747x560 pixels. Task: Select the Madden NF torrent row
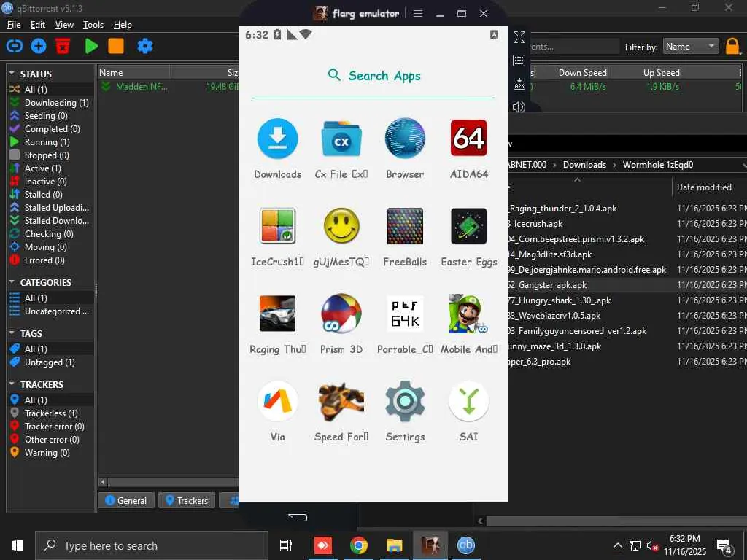pos(168,87)
